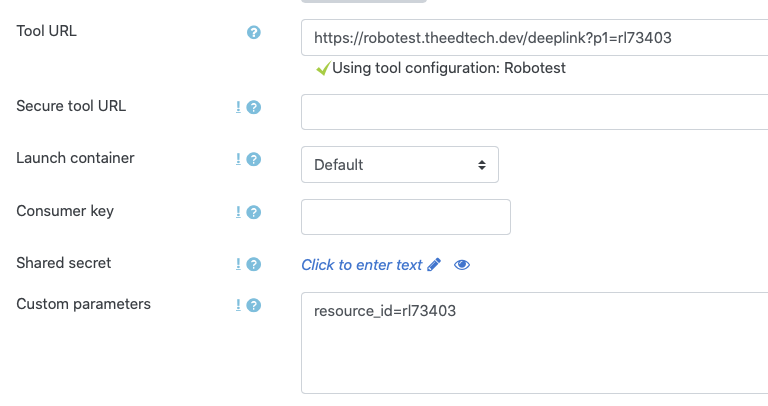768x406 pixels.
Task: Show help for Launch container
Action: 253,159
